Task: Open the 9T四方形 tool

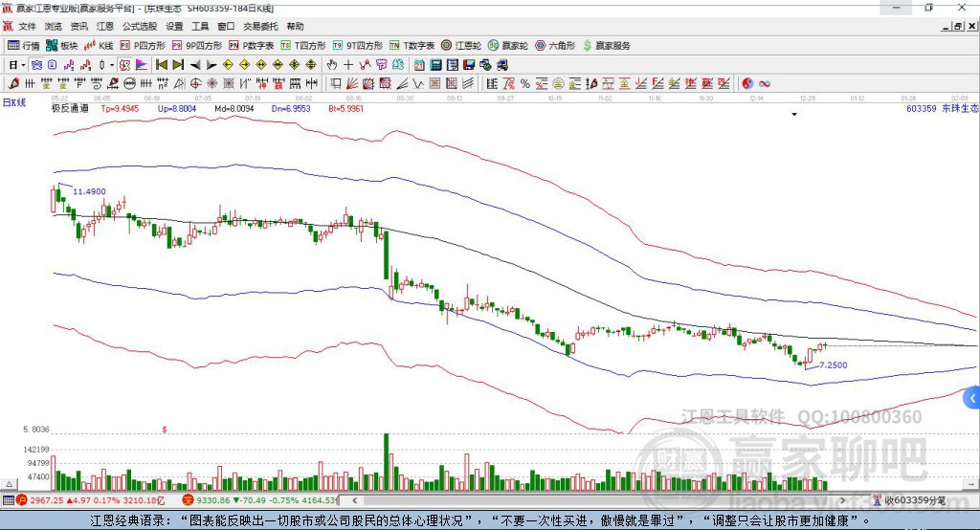Action: [x=358, y=46]
